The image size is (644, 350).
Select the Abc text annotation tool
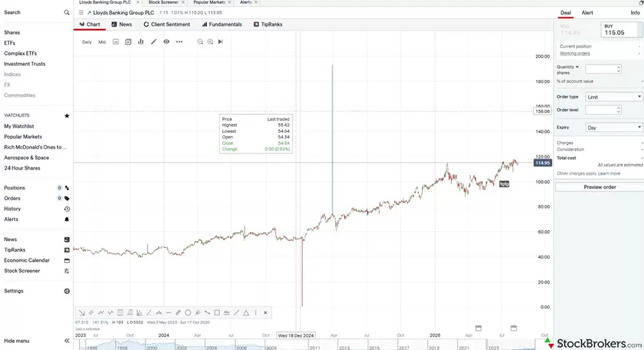227,313
